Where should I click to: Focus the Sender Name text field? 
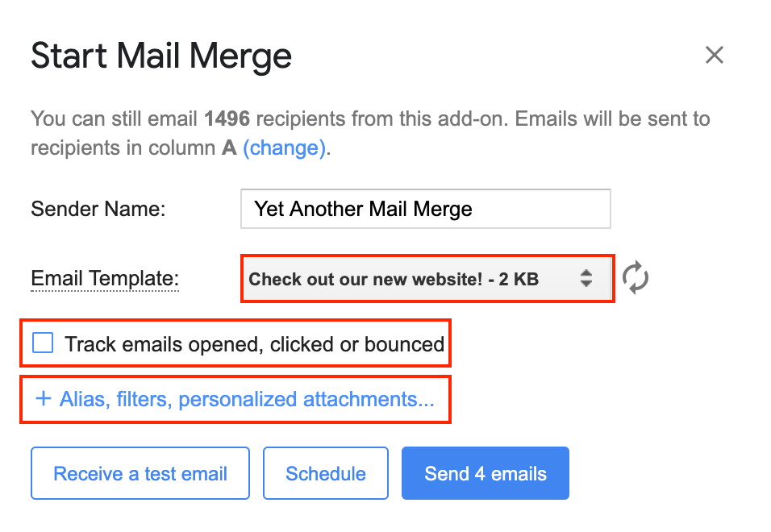[425, 210]
